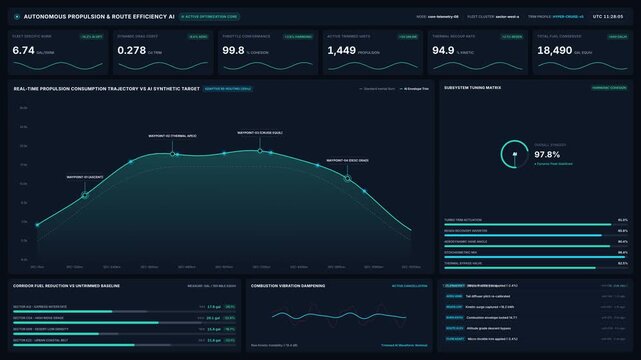This screenshot has height=360, width=641.
Task: Select the Waypoint-01 Ascent marker
Action: click(85, 195)
